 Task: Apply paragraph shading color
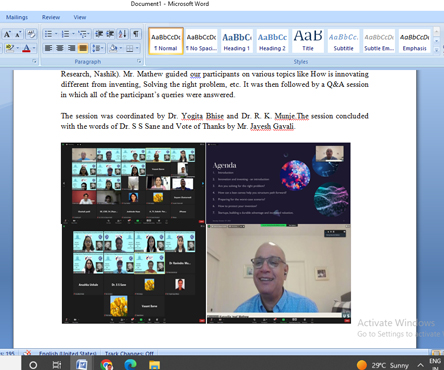click(113, 48)
